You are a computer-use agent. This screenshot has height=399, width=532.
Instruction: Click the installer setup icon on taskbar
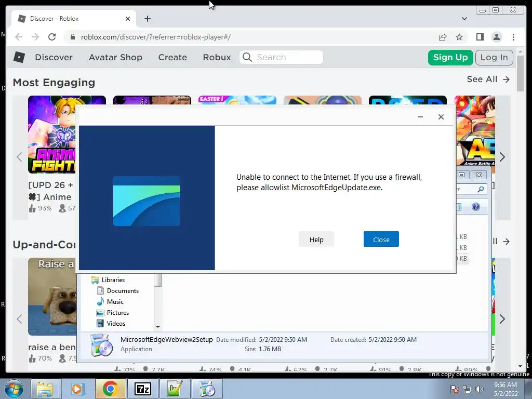coord(207,389)
